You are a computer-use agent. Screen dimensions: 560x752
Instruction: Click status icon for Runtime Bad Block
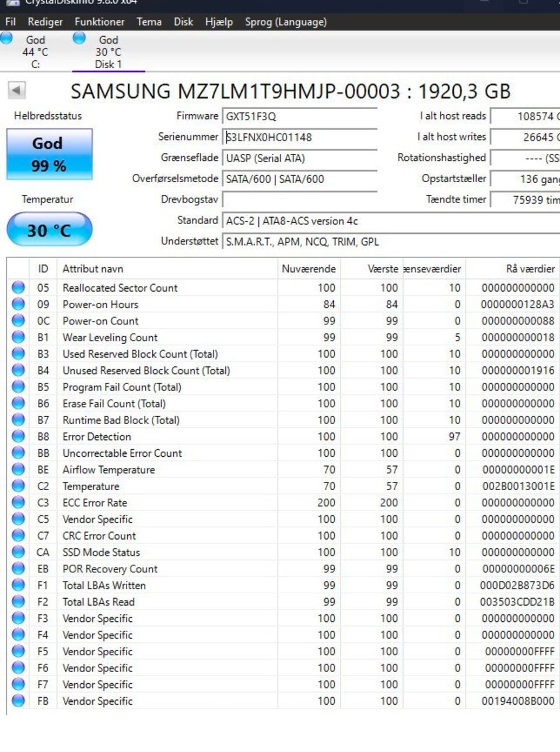[19, 419]
